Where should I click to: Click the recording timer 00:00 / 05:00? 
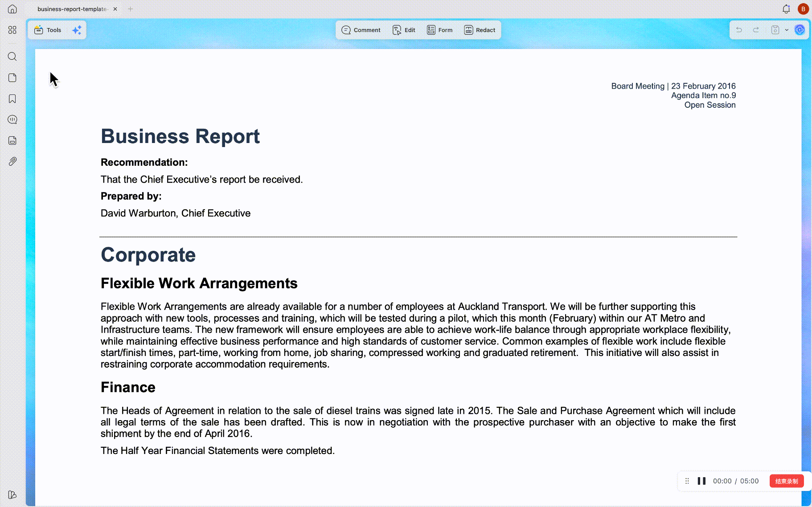[736, 481]
